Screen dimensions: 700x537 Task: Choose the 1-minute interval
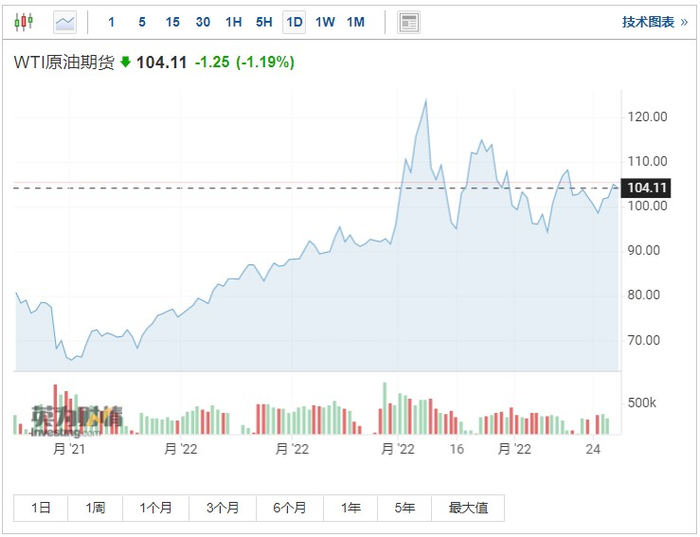tap(111, 22)
